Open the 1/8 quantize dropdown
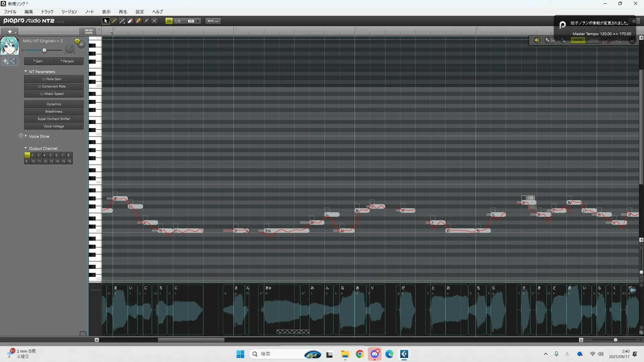The image size is (644, 362). (198, 21)
